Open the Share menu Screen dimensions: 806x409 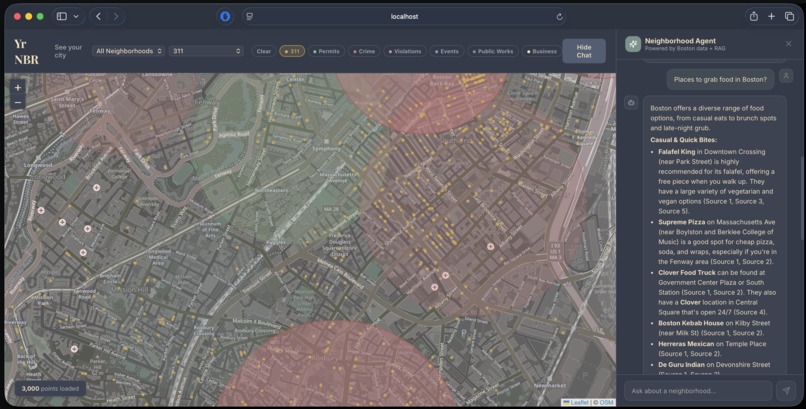point(754,16)
